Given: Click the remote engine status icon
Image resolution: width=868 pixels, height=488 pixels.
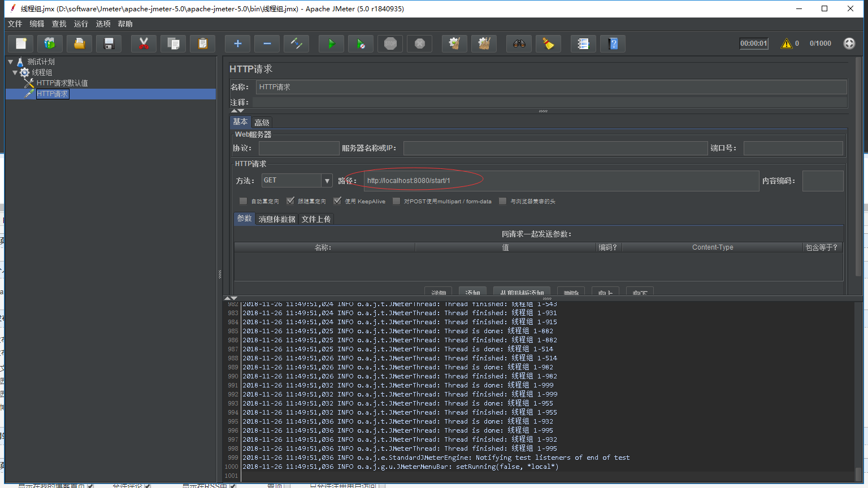Looking at the screenshot, I should coord(849,43).
